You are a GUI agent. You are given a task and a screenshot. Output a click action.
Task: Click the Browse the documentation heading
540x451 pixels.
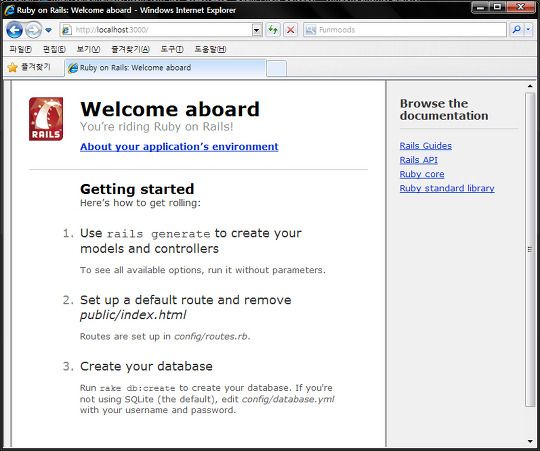(444, 109)
